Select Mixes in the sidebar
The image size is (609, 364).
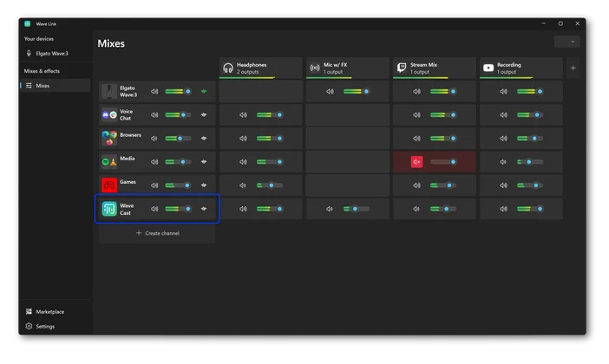(x=43, y=86)
